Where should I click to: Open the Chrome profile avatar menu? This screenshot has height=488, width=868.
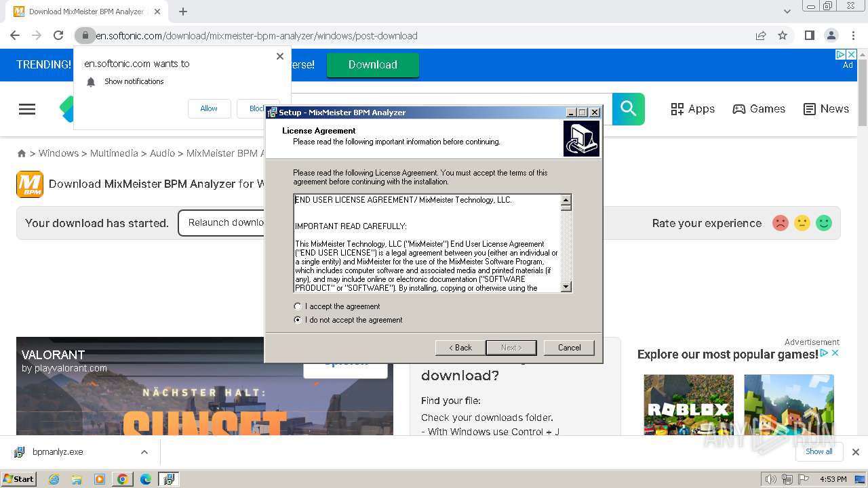[x=831, y=35]
